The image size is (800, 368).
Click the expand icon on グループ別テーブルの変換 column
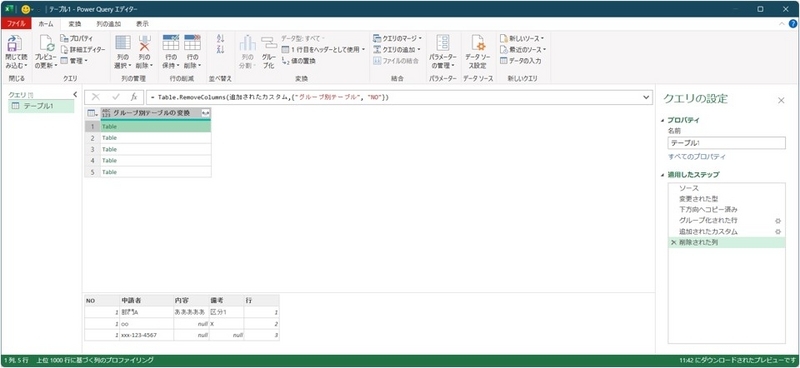pyautogui.click(x=205, y=113)
